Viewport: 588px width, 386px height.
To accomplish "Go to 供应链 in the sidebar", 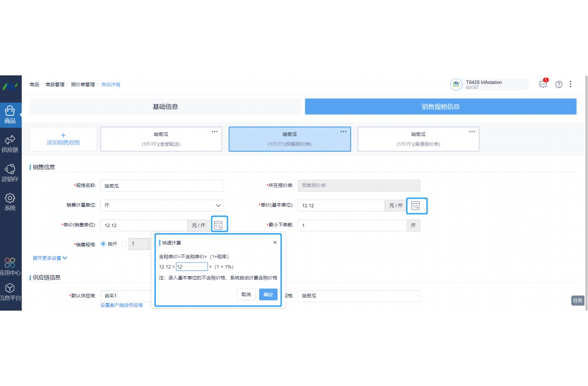I will tap(10, 144).
